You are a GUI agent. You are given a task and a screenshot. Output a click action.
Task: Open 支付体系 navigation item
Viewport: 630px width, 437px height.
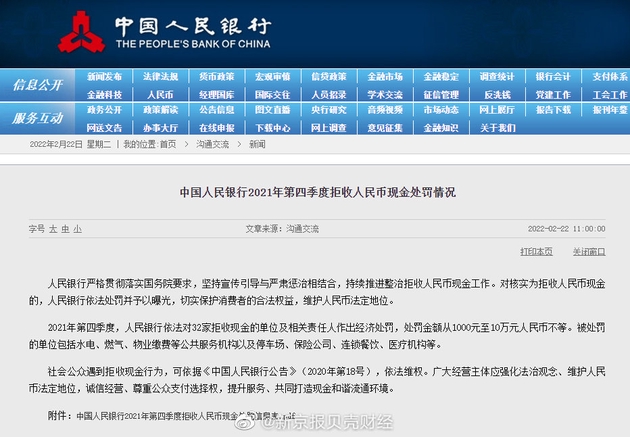pyautogui.click(x=610, y=77)
